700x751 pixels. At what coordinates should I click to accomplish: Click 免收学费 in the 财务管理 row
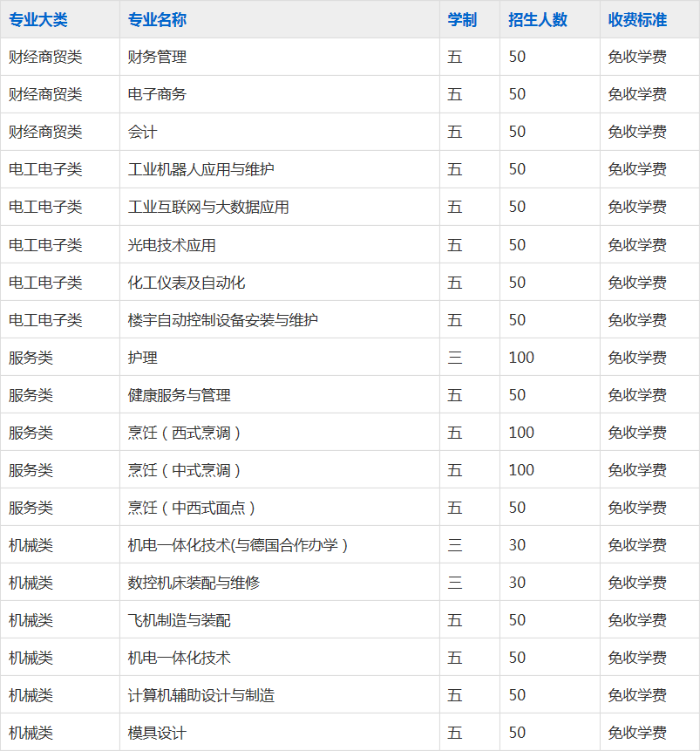637,57
